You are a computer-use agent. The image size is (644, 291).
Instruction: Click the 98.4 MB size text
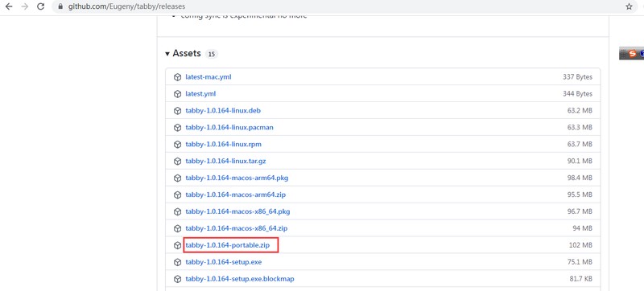point(580,178)
